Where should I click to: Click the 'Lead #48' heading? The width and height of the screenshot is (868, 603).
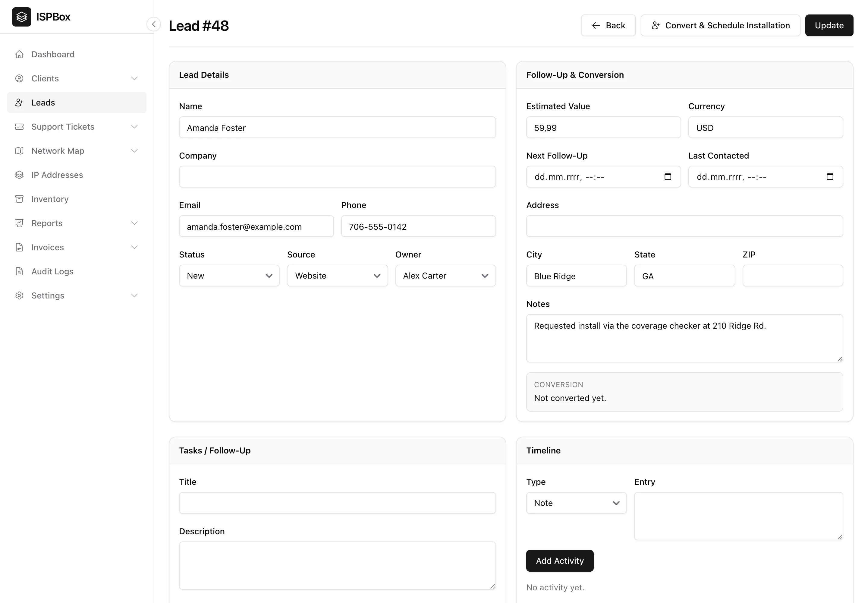tap(199, 26)
